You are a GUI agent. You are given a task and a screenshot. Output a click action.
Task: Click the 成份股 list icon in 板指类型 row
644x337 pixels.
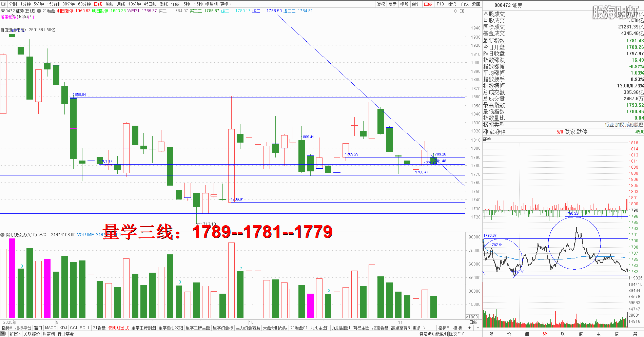(641, 125)
